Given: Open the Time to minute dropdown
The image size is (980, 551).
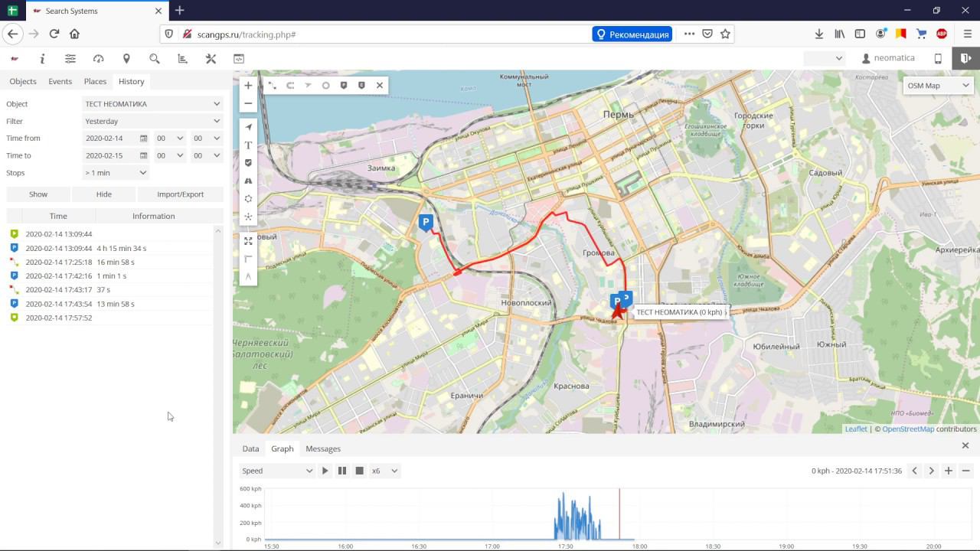Looking at the screenshot, I should pos(207,155).
